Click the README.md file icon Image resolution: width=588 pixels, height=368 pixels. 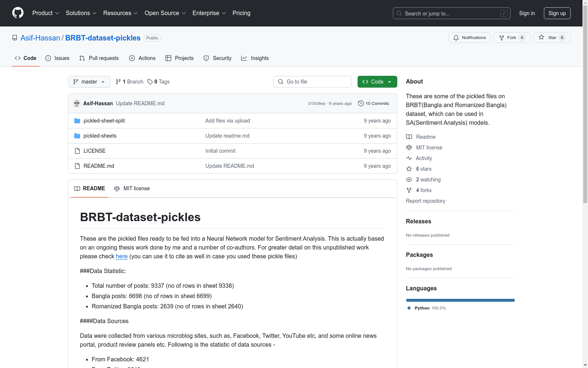[77, 166]
